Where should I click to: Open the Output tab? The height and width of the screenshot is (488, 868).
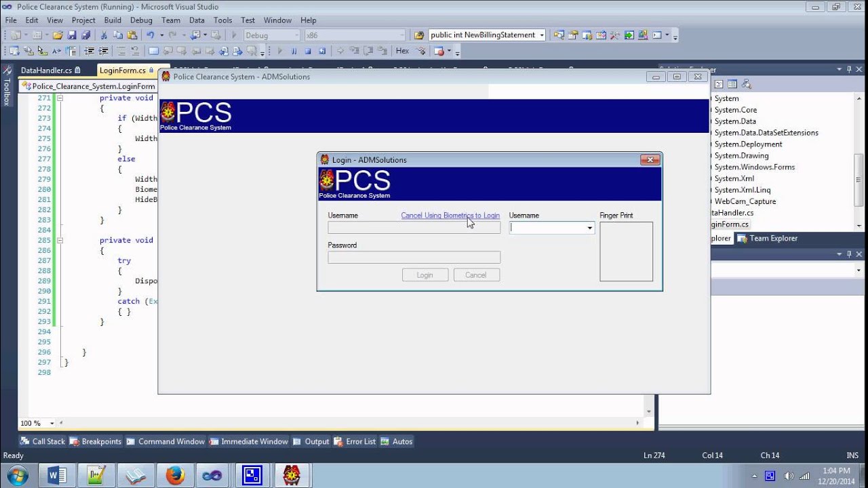coord(311,441)
